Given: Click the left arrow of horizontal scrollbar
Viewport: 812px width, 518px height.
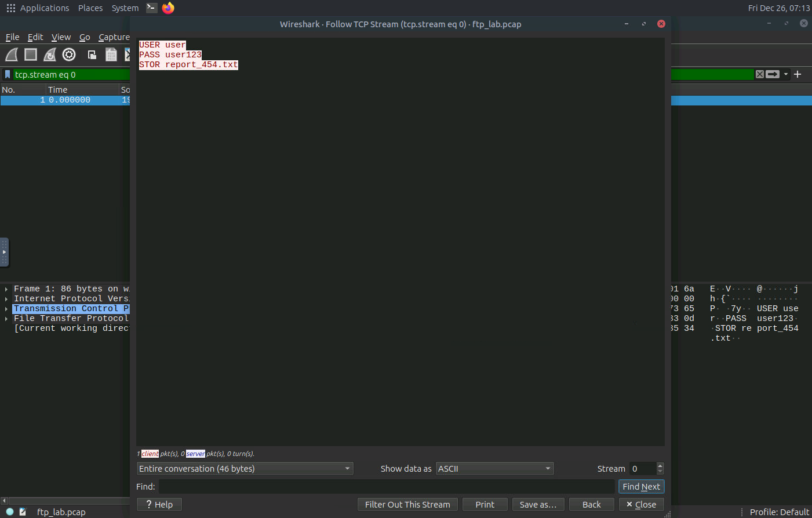Looking at the screenshot, I should [4, 501].
